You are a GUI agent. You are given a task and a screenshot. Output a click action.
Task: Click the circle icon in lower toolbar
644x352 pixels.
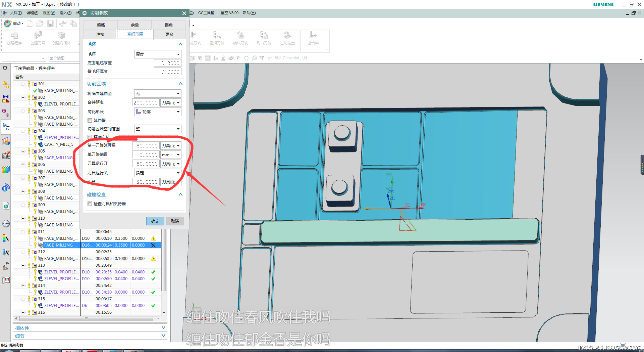tap(246, 58)
